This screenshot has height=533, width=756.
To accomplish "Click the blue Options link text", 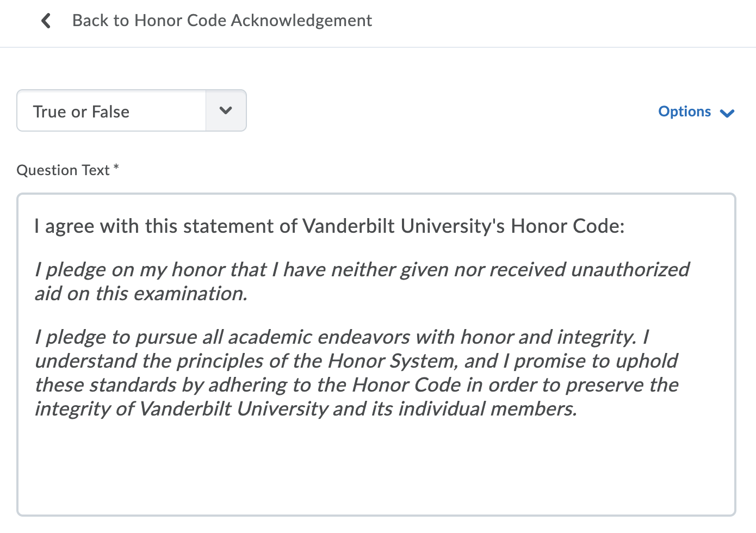I will [x=685, y=111].
